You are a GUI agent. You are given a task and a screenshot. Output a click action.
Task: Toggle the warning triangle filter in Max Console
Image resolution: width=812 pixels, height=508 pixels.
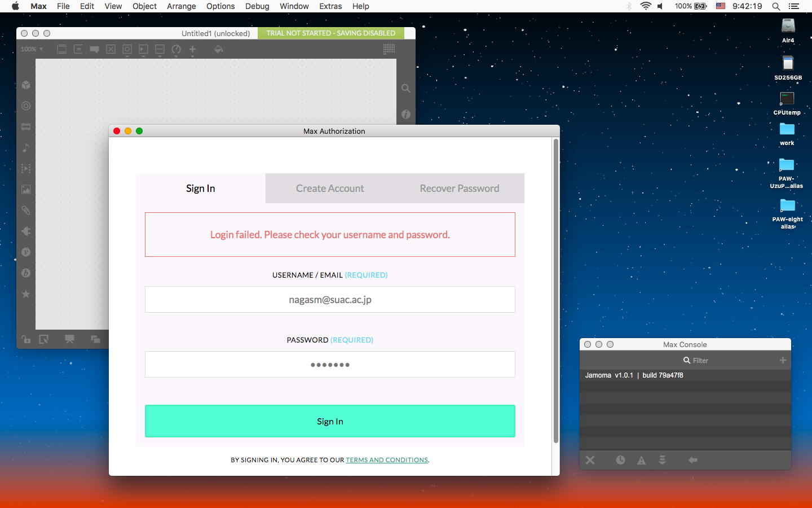[641, 460]
